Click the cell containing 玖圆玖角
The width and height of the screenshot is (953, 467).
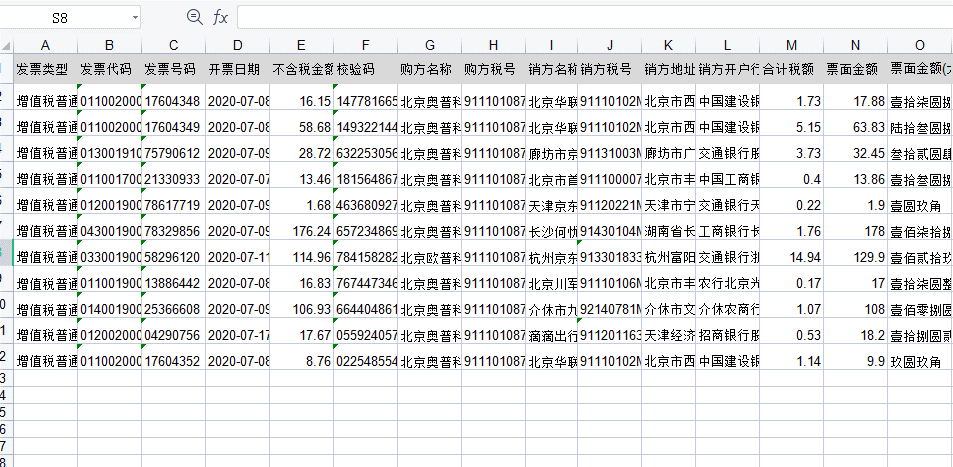tap(919, 359)
